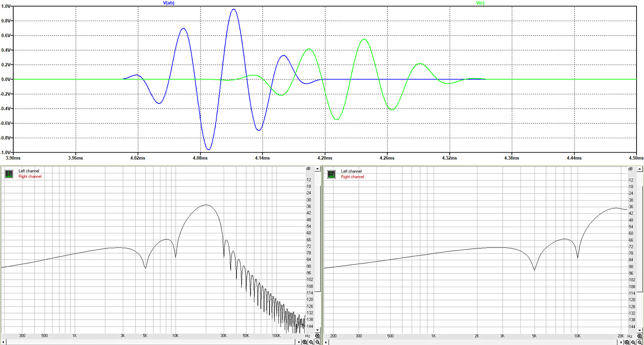The height and width of the screenshot is (345, 644).
Task: Click the 1.0V label on voltage axis
Action: 6,6
